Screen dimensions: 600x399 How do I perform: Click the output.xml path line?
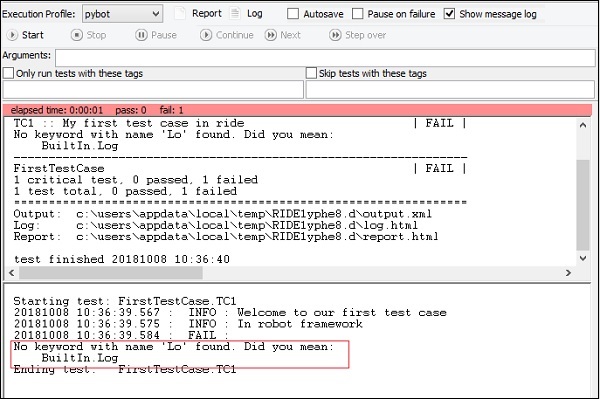point(223,214)
